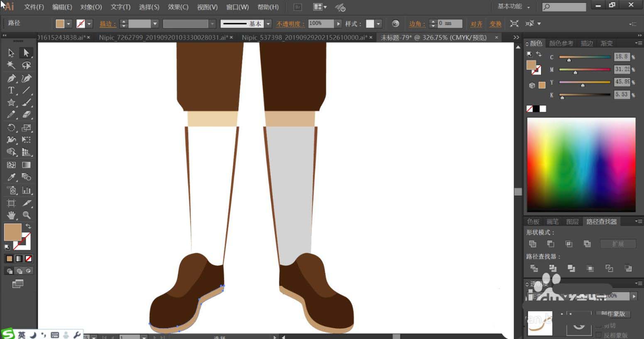Set fill mode to None
The width and height of the screenshot is (644, 339).
29,259
